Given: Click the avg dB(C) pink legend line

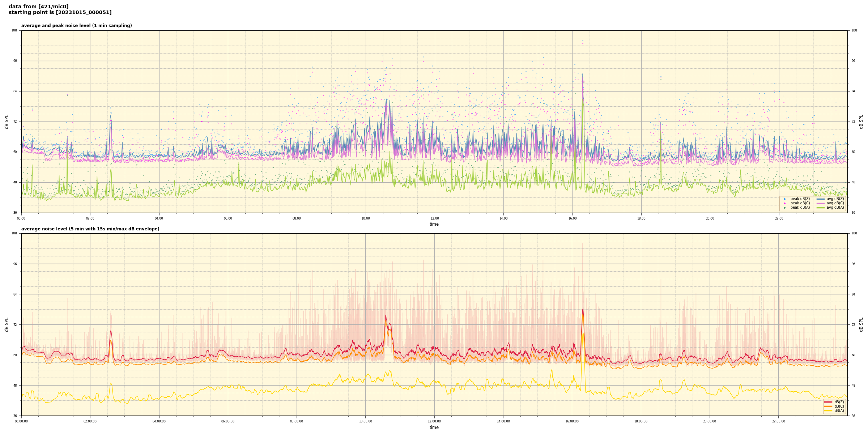Looking at the screenshot, I should coord(820,203).
